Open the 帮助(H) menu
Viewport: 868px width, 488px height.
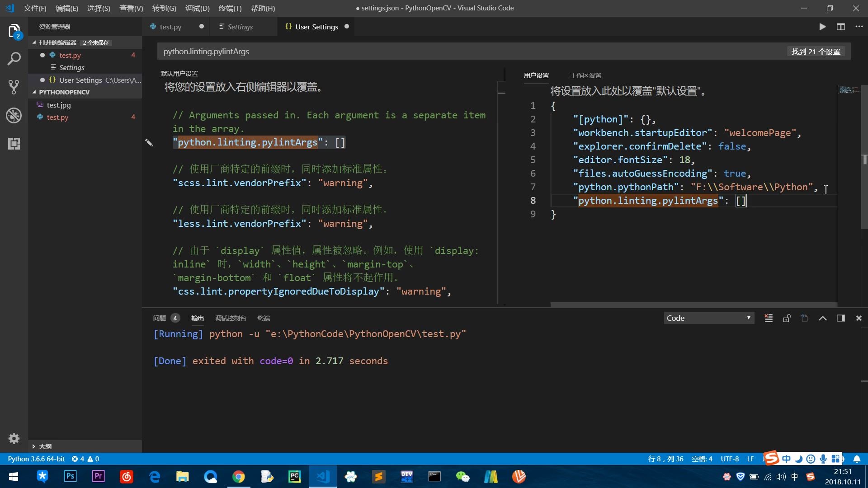[262, 8]
